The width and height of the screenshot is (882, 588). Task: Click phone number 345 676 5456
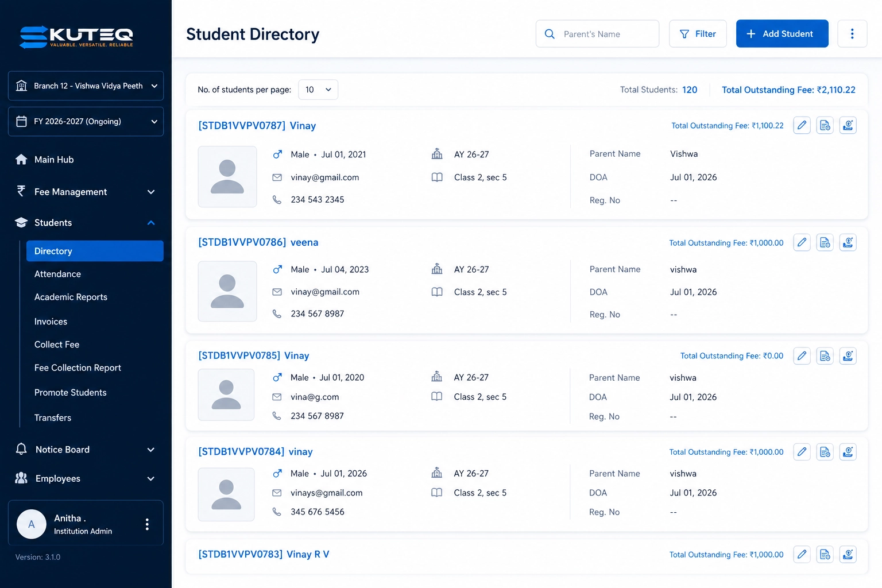pyautogui.click(x=318, y=512)
